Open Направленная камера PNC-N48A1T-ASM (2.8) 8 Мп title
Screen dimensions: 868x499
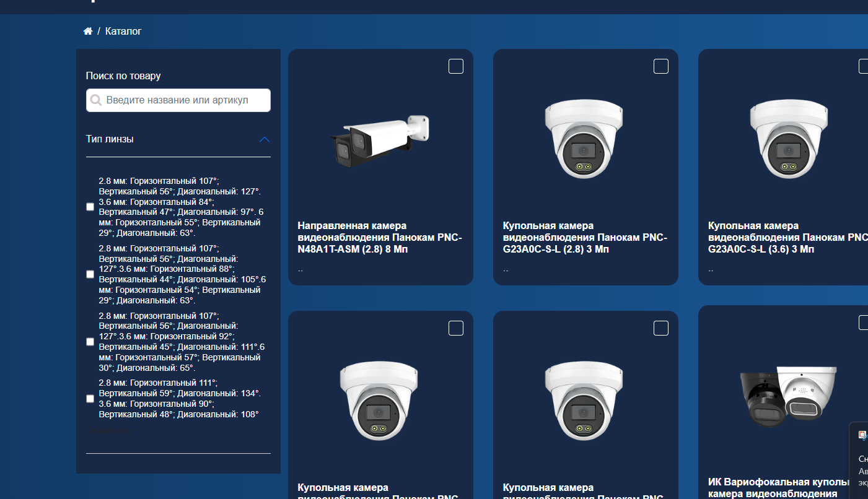coord(380,238)
